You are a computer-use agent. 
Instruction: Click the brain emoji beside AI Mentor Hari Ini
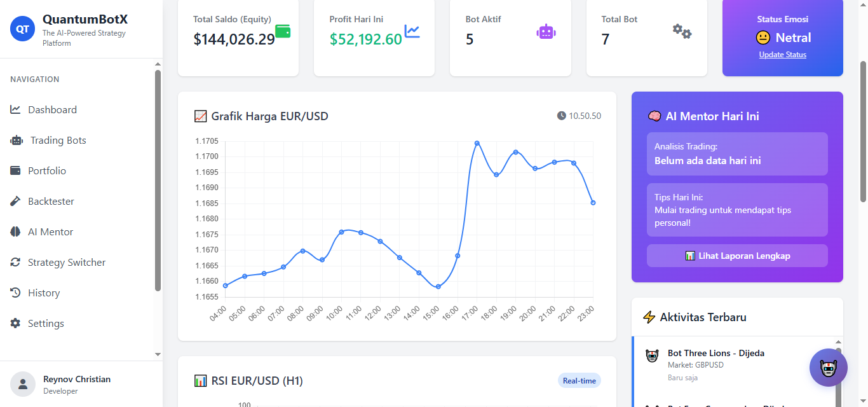pyautogui.click(x=654, y=116)
